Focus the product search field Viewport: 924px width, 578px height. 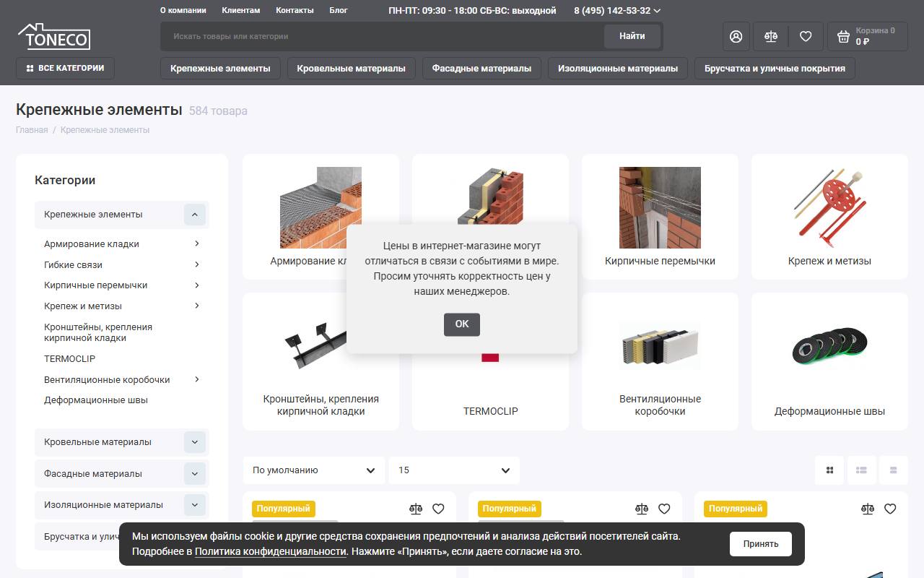pos(383,36)
